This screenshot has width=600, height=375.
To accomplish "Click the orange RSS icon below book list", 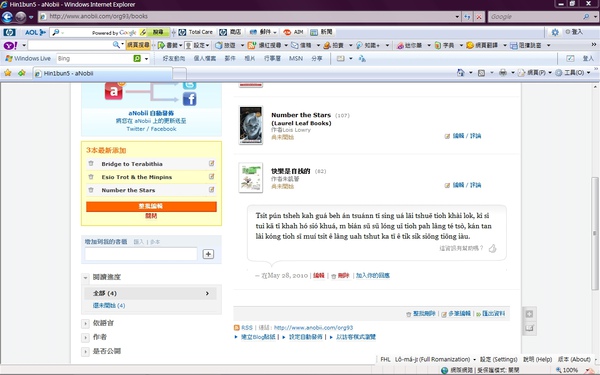I will (x=237, y=328).
